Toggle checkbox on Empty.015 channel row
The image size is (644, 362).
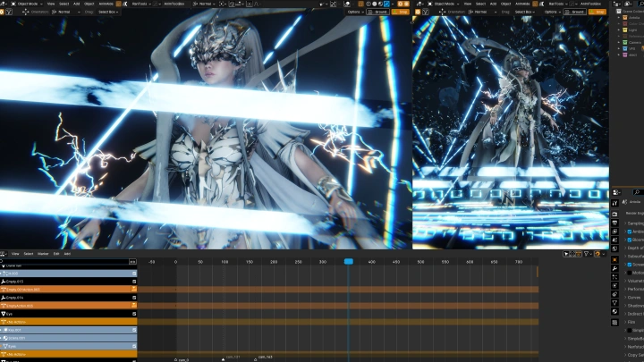(134, 282)
